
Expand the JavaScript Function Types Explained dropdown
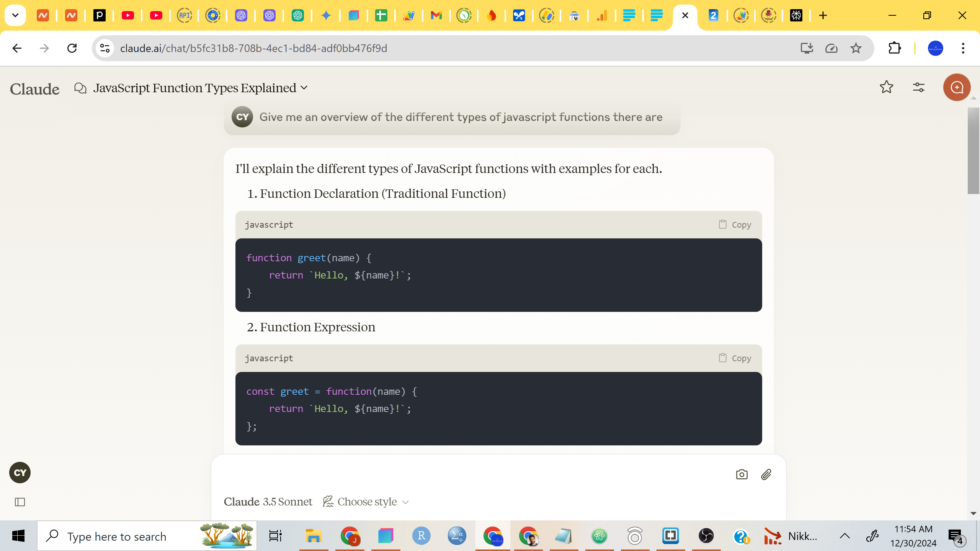(304, 87)
